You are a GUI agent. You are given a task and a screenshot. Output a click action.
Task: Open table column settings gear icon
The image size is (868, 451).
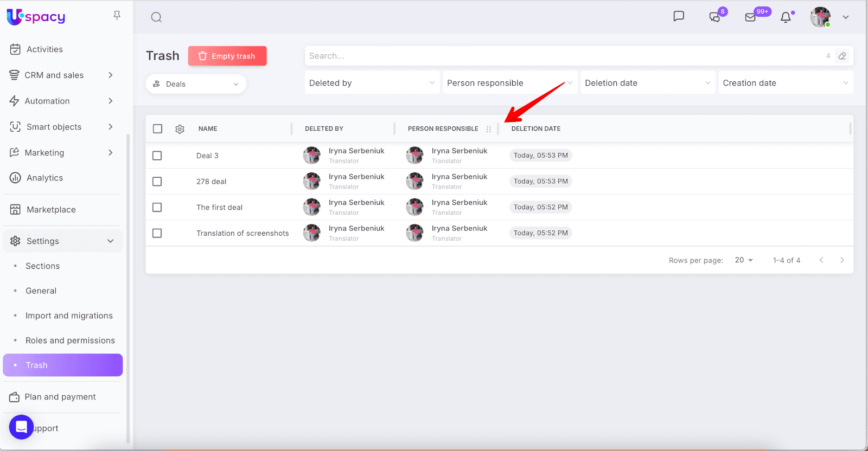180,129
